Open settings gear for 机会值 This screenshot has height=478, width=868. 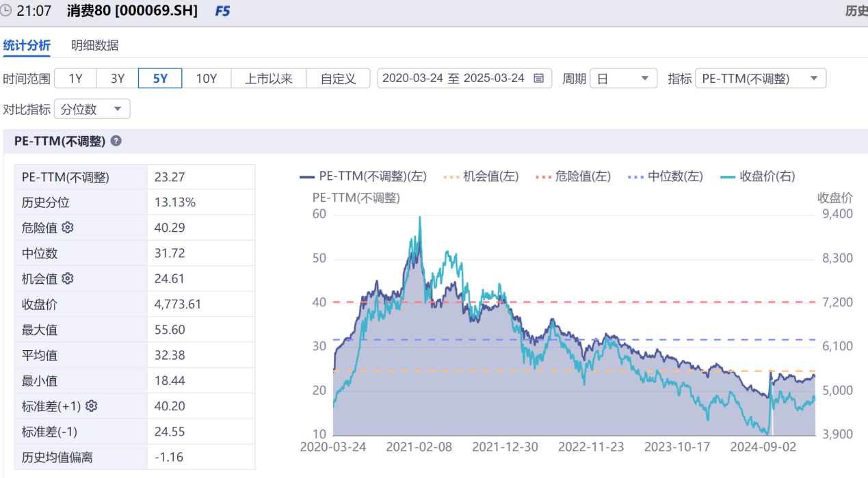point(67,278)
